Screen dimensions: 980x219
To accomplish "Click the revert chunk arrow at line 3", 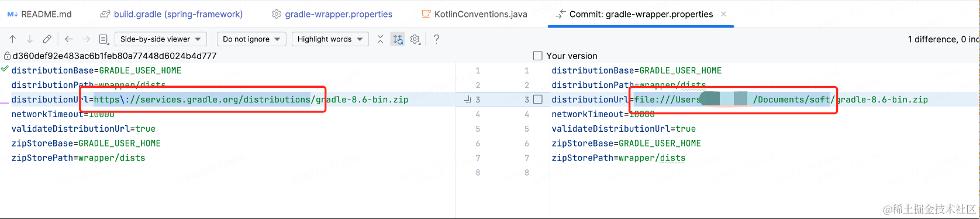I will [467, 100].
